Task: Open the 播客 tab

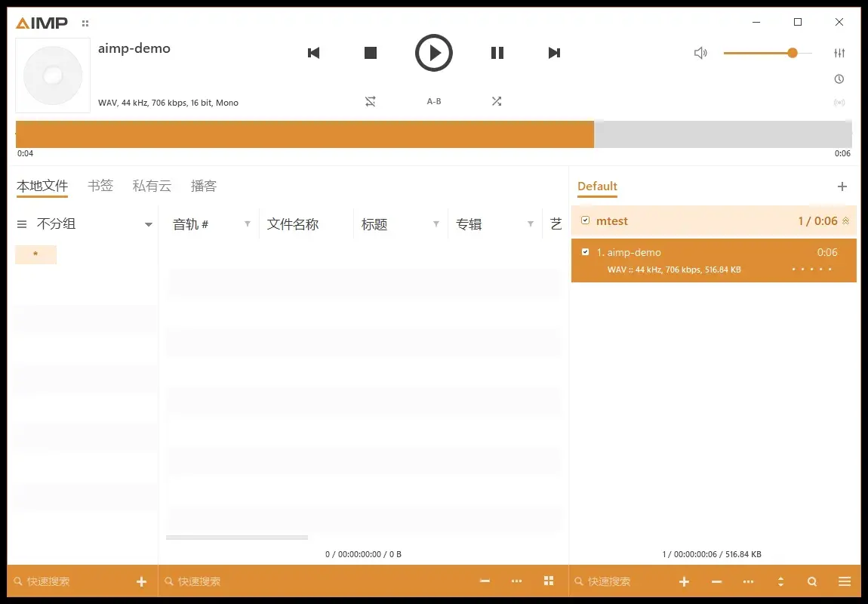Action: (x=203, y=186)
